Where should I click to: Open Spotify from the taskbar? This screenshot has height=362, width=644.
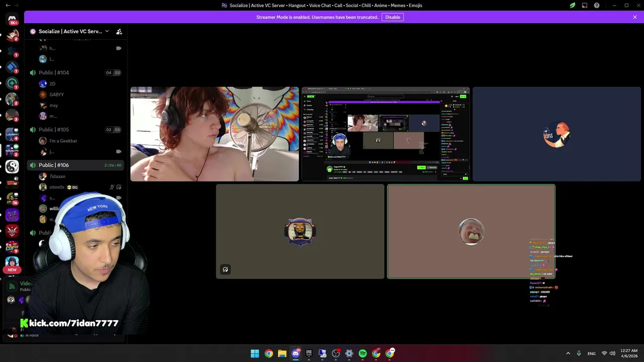coord(363,353)
